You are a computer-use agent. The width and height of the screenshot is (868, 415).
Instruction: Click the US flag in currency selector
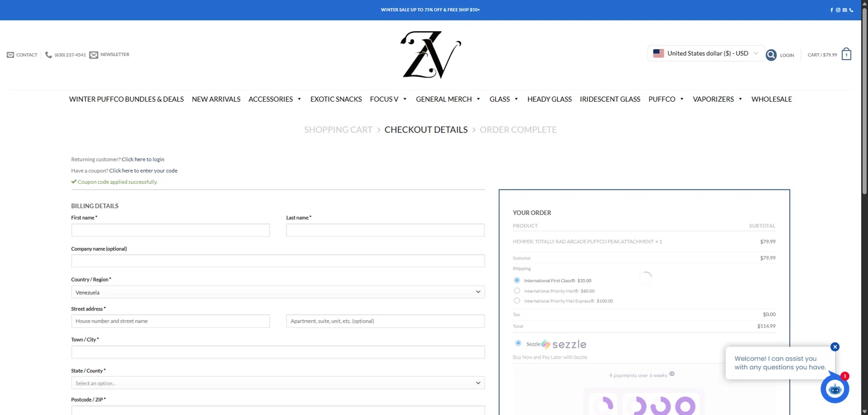click(x=659, y=53)
